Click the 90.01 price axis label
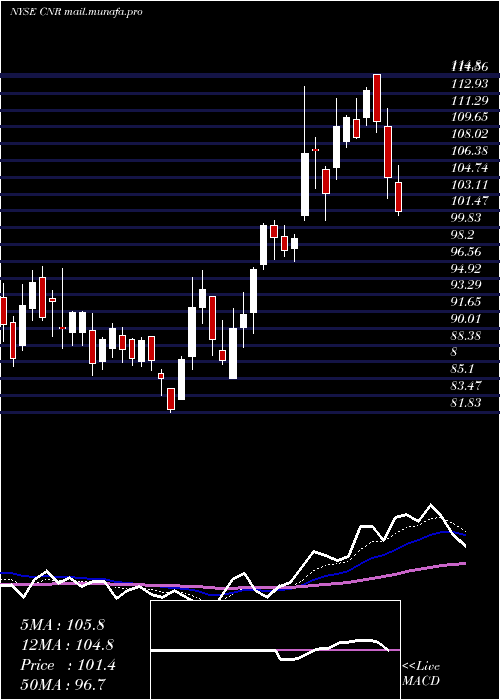 (x=467, y=319)
